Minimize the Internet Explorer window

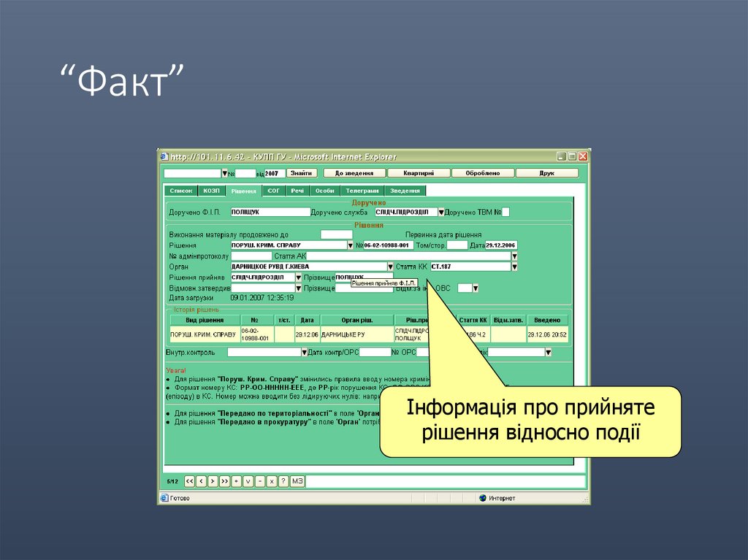point(562,156)
